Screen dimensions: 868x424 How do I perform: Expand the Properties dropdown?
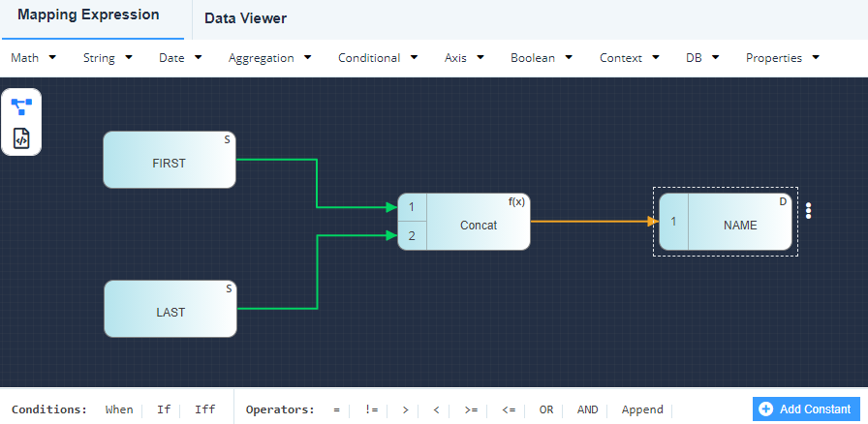[782, 58]
